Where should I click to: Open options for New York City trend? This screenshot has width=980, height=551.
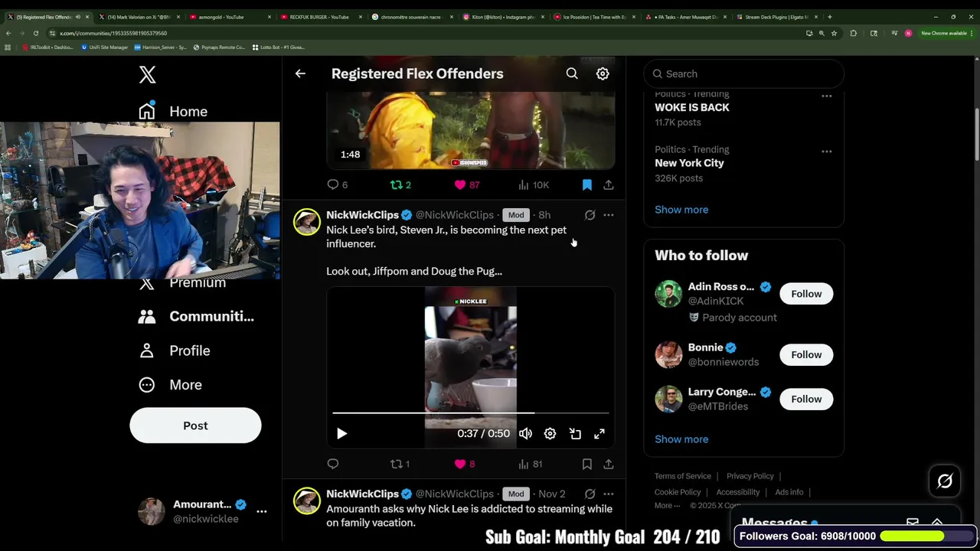point(827,152)
